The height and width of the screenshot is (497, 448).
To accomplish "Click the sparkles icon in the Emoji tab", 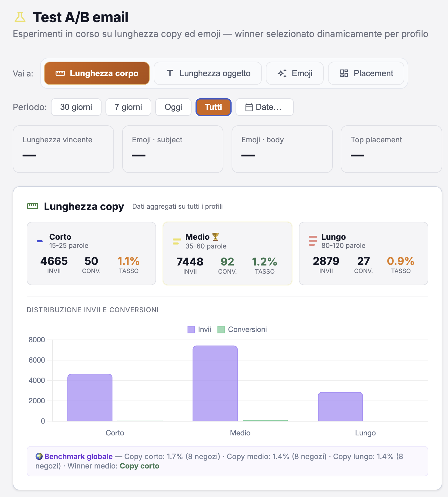I will click(282, 73).
